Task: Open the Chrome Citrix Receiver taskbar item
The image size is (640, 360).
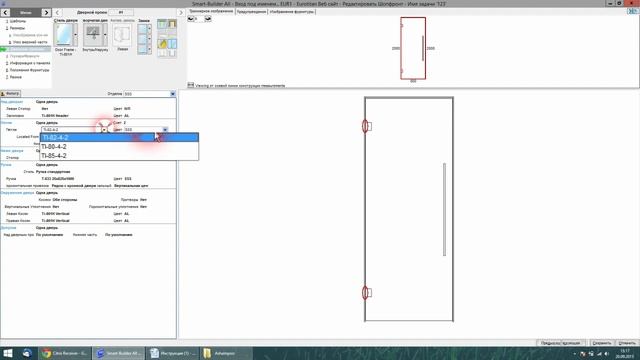Action: point(65,353)
